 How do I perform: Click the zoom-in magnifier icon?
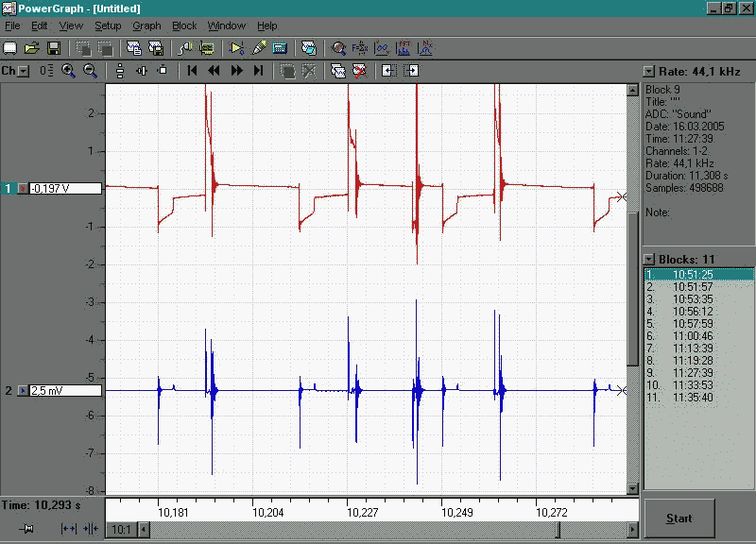(x=68, y=71)
